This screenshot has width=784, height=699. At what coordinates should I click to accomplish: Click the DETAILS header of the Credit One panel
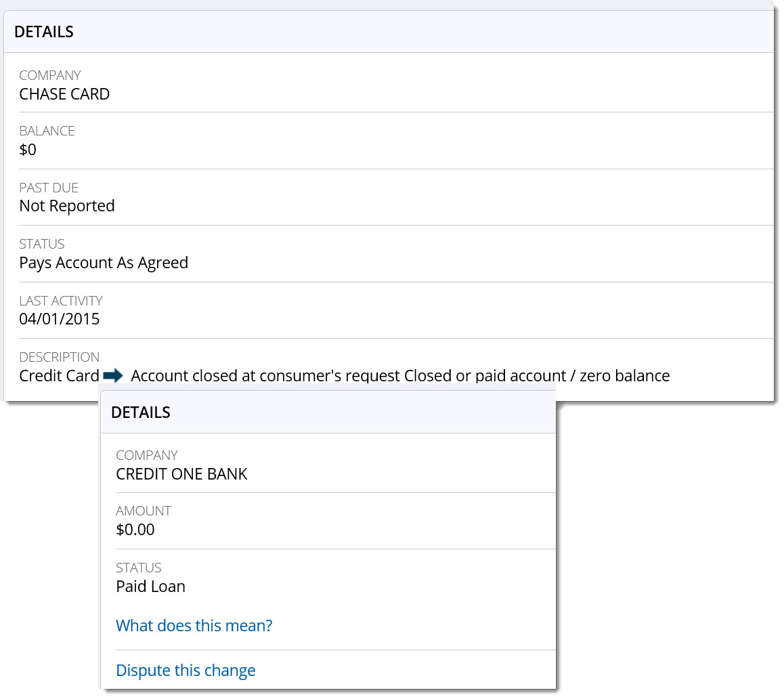coord(140,412)
